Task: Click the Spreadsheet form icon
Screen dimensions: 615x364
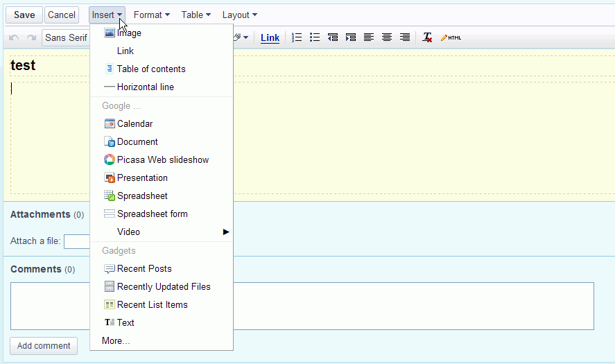Action: click(110, 214)
